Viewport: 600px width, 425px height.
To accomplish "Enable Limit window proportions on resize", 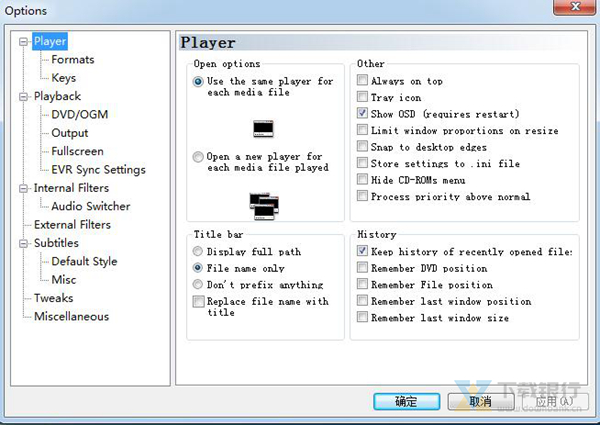I will pyautogui.click(x=362, y=130).
